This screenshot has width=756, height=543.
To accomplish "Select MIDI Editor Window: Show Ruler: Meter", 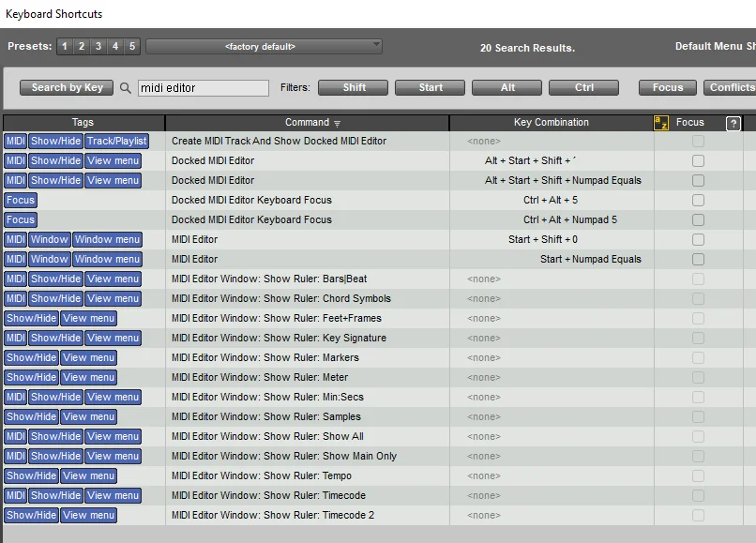I will [260, 377].
